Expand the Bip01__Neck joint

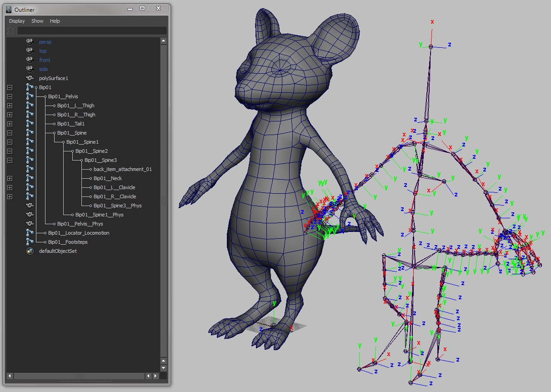click(10, 178)
